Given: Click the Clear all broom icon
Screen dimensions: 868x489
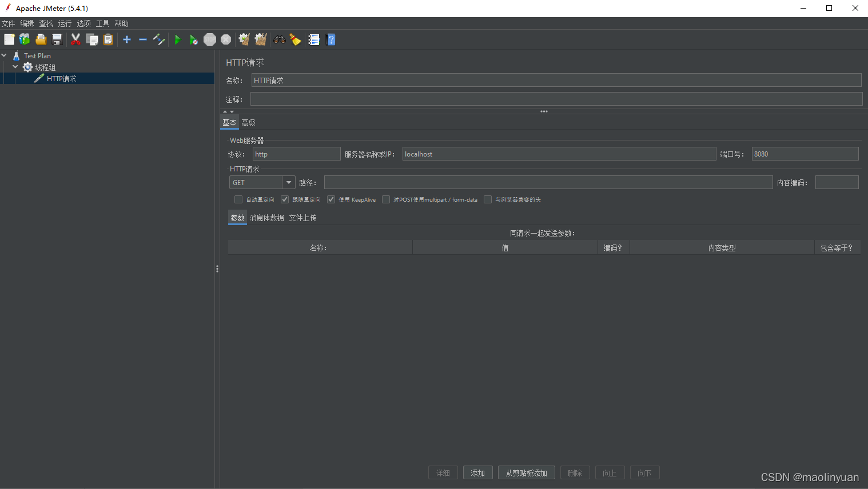Looking at the screenshot, I should pos(261,39).
